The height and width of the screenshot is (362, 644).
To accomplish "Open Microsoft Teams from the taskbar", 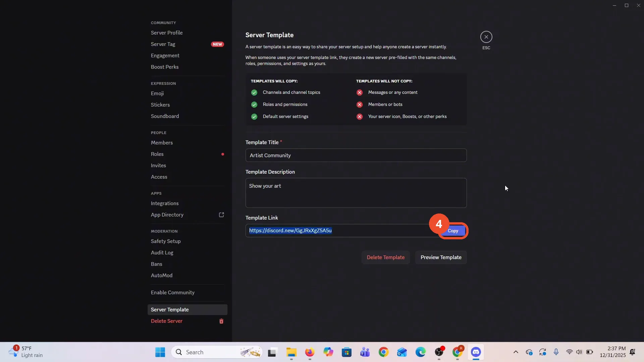I will tap(365, 352).
